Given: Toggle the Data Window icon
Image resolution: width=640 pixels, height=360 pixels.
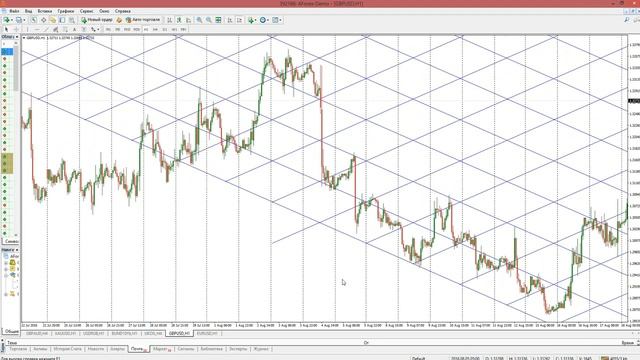Looking at the screenshot, I should click(x=43, y=20).
